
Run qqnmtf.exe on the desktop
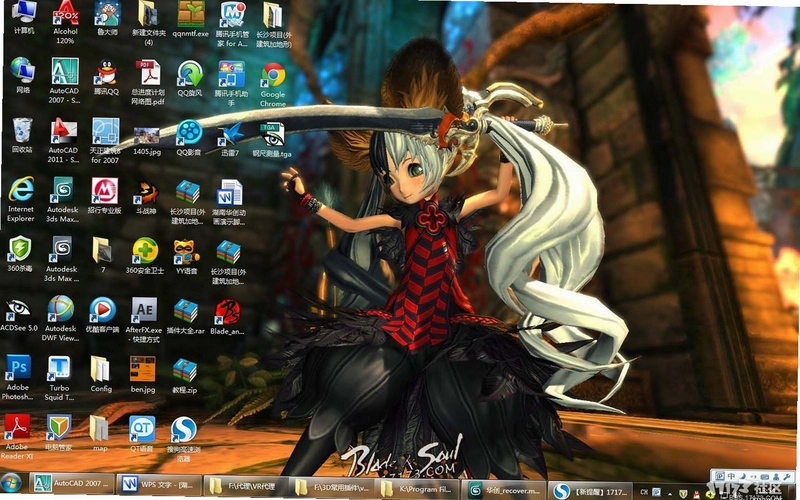click(190, 18)
